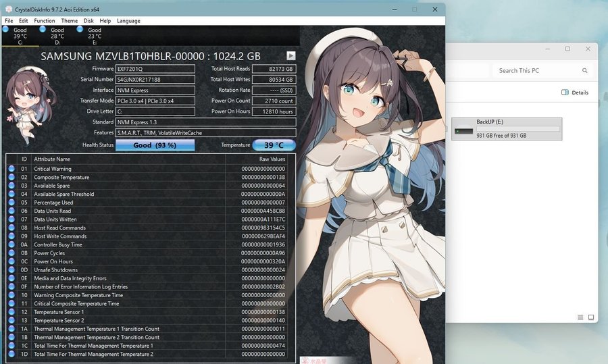This screenshot has height=364, width=608.
Task: Switch Explorer to large thumbnails view icon
Action: point(591,317)
